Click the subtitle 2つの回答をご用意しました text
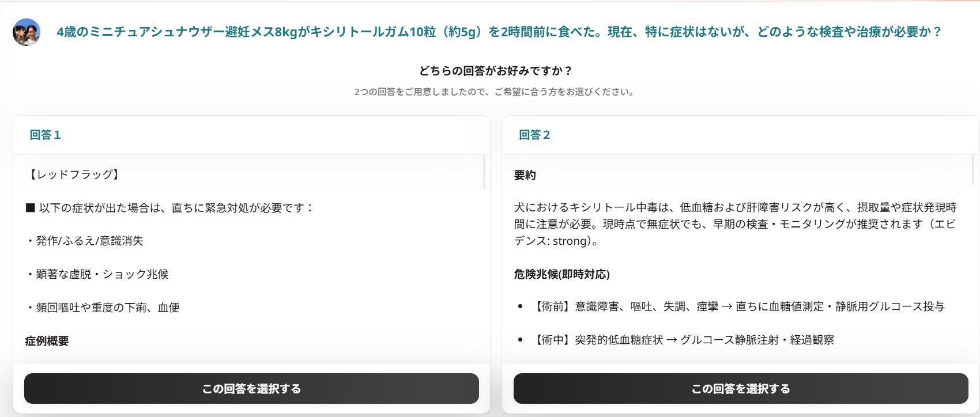Viewport: 980px width, 417px height. (496, 92)
